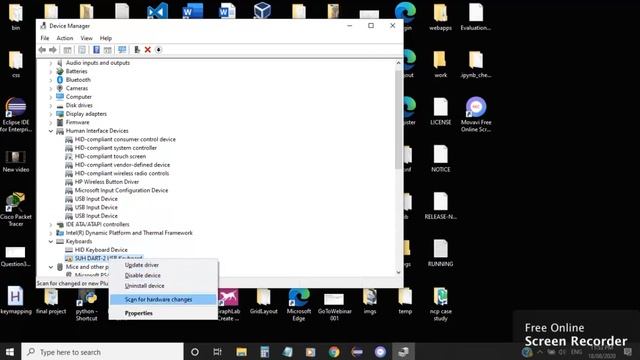Expand the Batteries node
The height and width of the screenshot is (360, 640).
click(51, 71)
